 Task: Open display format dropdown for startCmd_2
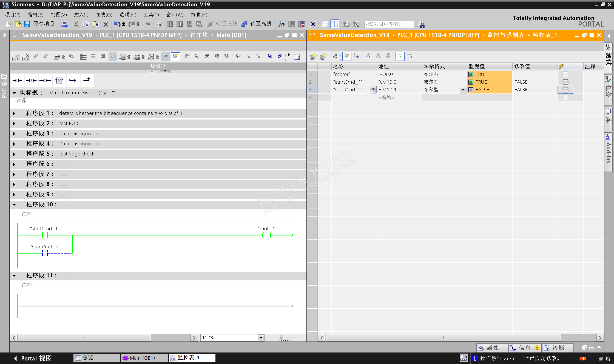pos(463,90)
